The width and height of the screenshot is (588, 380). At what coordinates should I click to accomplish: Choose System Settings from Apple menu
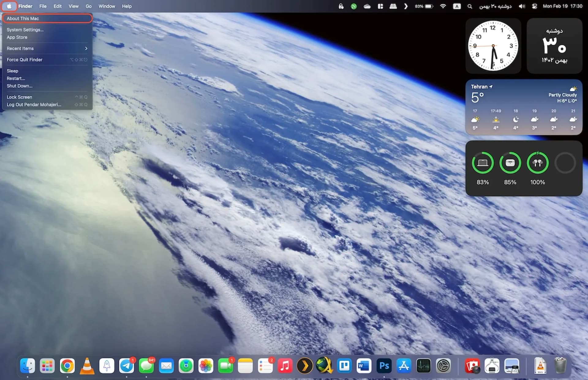tap(25, 30)
